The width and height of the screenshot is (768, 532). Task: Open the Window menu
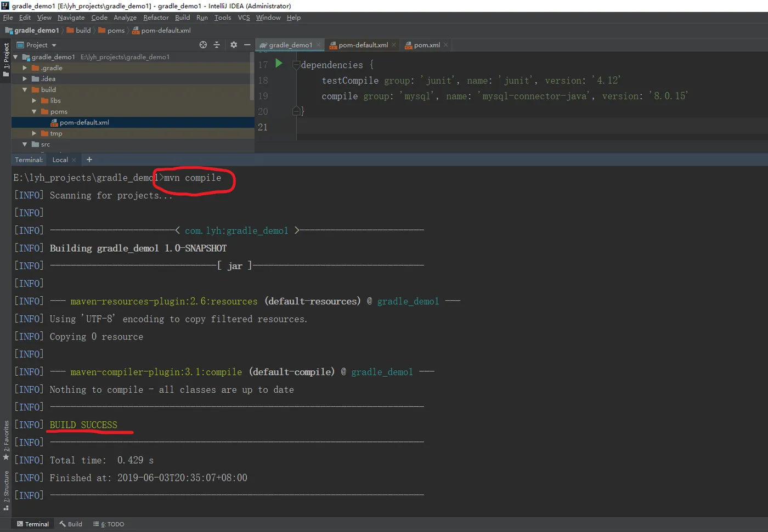tap(268, 18)
